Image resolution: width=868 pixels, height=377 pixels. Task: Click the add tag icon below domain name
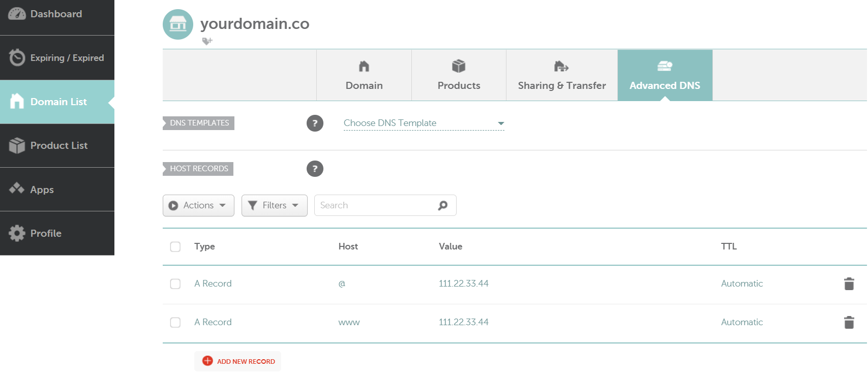click(207, 41)
